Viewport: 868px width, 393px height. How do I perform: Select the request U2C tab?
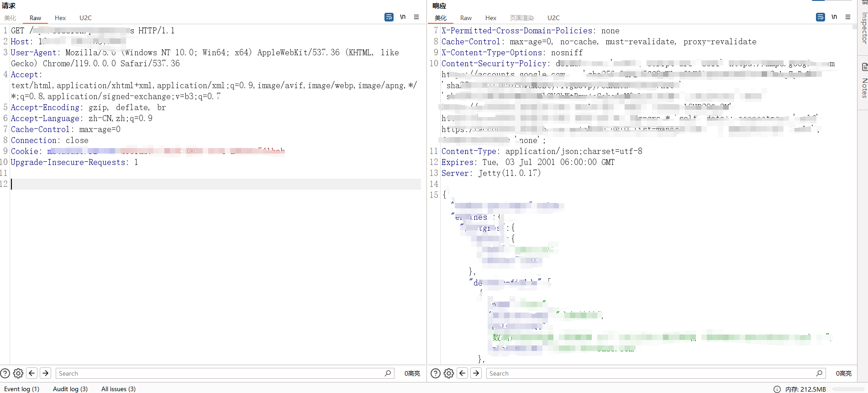(x=85, y=18)
